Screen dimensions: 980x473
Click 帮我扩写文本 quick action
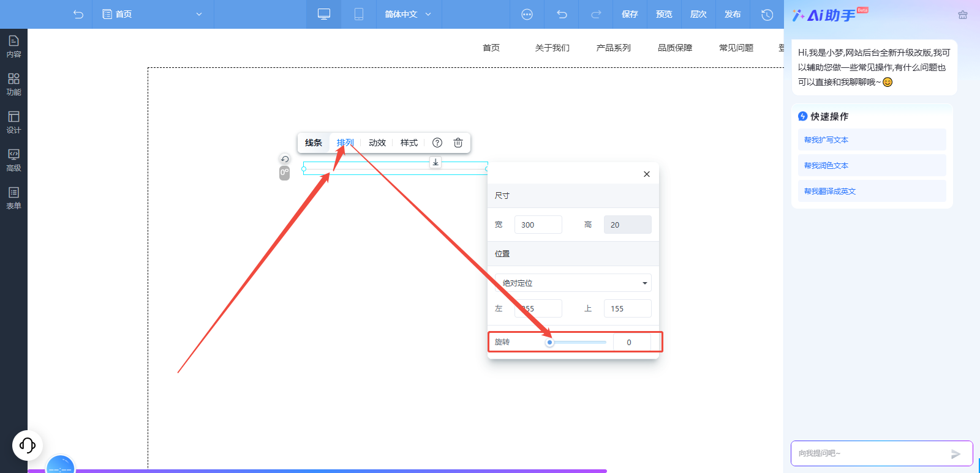coord(872,140)
